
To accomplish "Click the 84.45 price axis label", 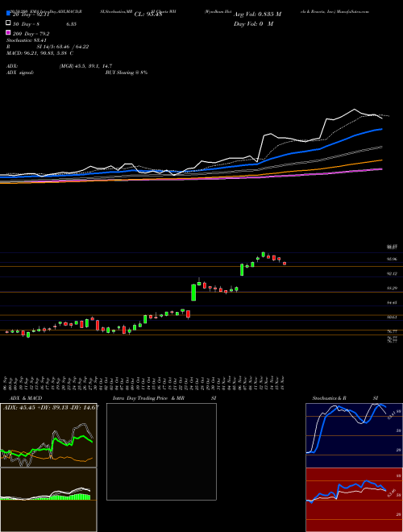I will tap(393, 302).
